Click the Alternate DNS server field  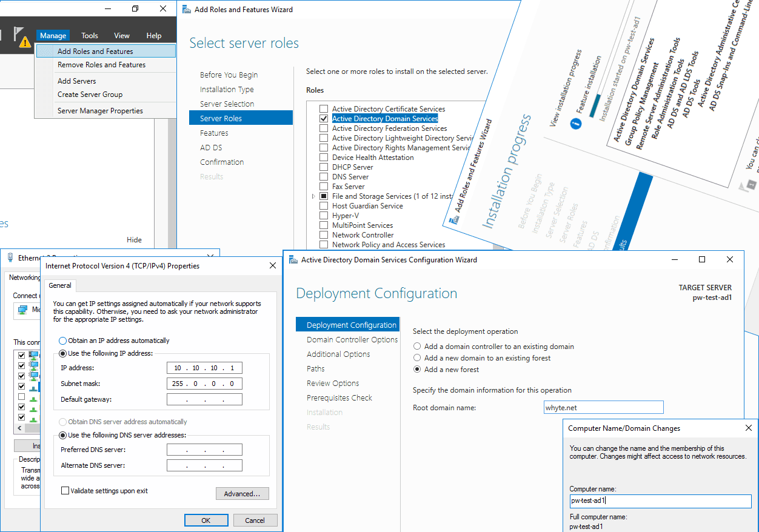pos(204,465)
